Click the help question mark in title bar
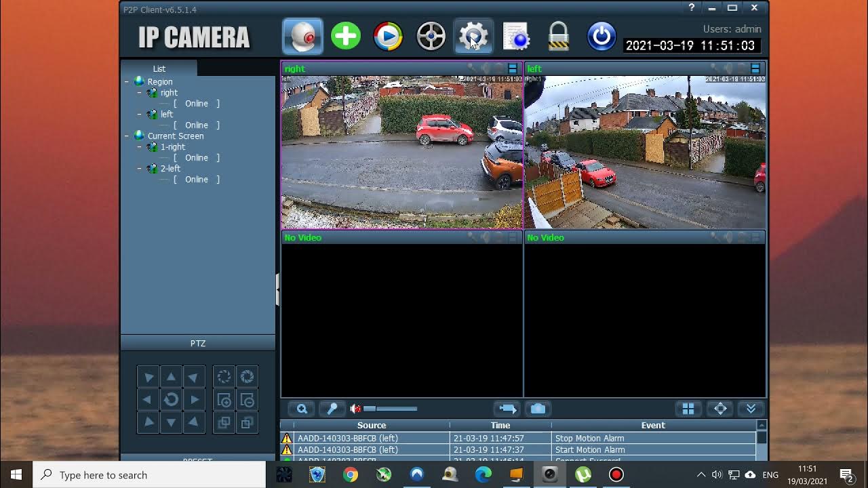The height and width of the screenshot is (488, 868). tap(692, 8)
